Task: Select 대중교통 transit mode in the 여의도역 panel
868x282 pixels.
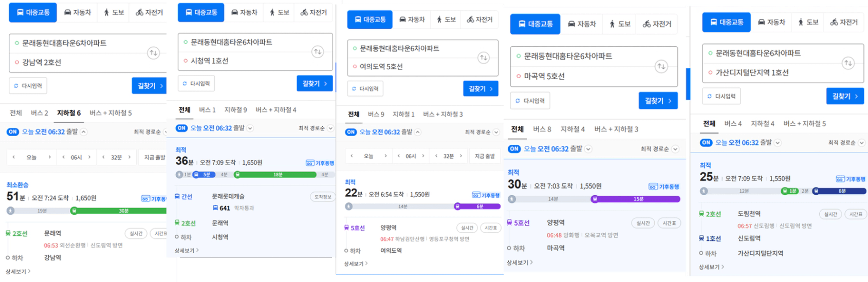Action: coord(370,20)
